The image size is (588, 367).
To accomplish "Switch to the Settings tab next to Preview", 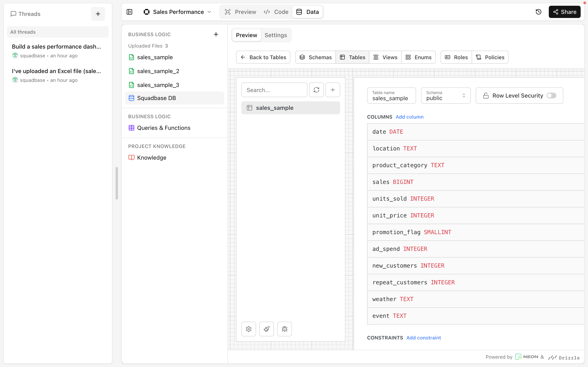I will tap(276, 35).
